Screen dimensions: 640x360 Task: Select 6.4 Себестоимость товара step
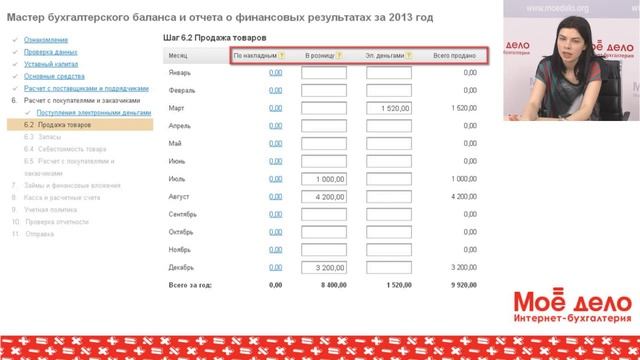tap(65, 149)
